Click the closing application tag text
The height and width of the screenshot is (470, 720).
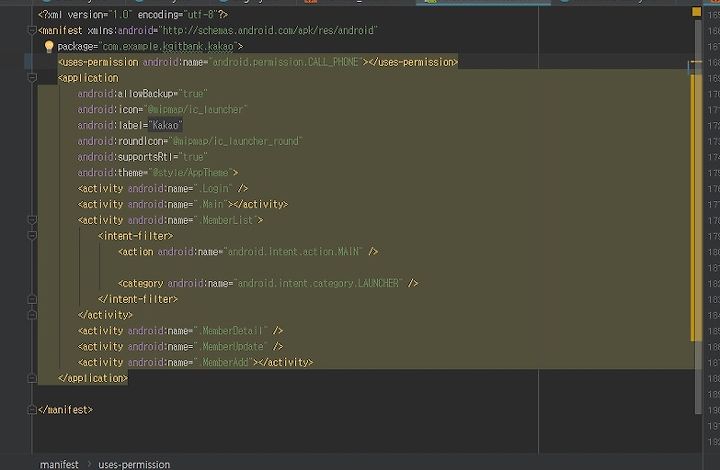93,378
